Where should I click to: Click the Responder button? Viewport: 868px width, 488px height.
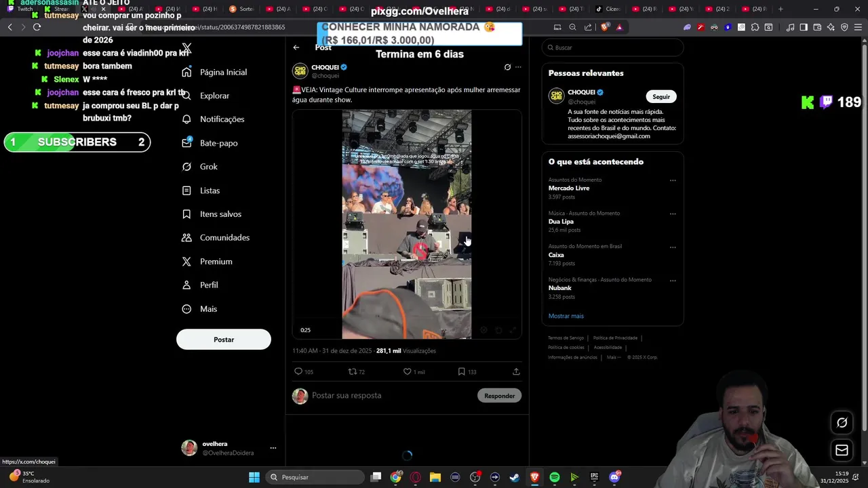click(500, 396)
